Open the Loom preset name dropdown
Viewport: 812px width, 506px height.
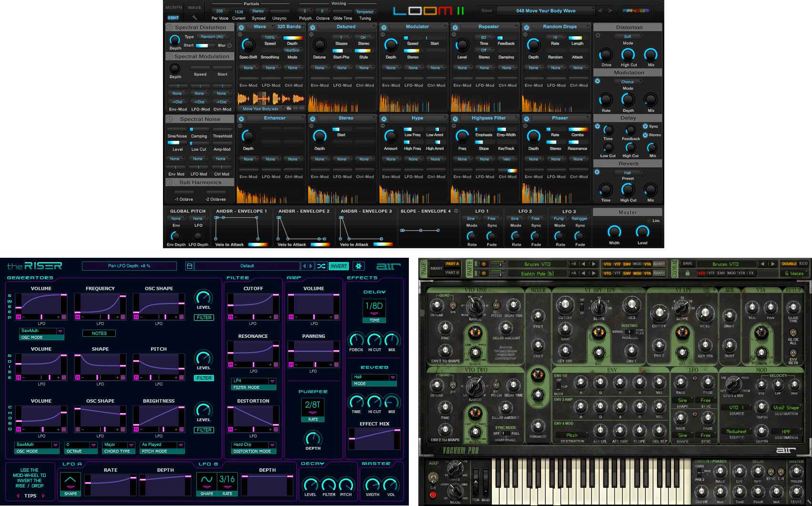(x=546, y=10)
